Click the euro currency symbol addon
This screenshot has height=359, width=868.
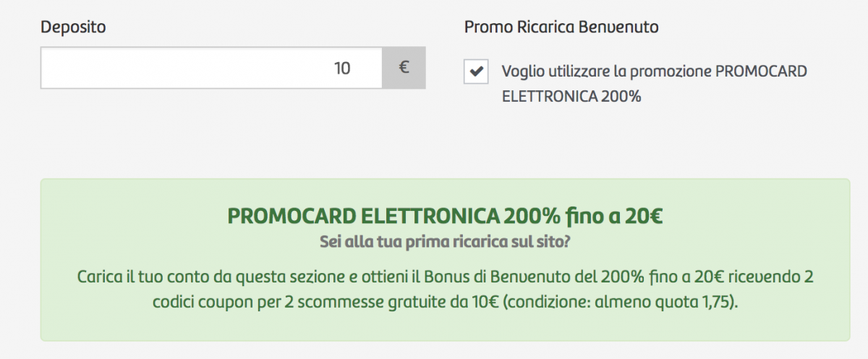click(x=404, y=69)
